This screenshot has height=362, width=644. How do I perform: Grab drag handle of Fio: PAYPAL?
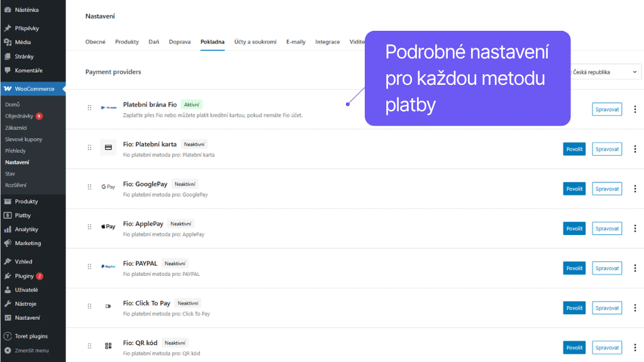pyautogui.click(x=89, y=266)
